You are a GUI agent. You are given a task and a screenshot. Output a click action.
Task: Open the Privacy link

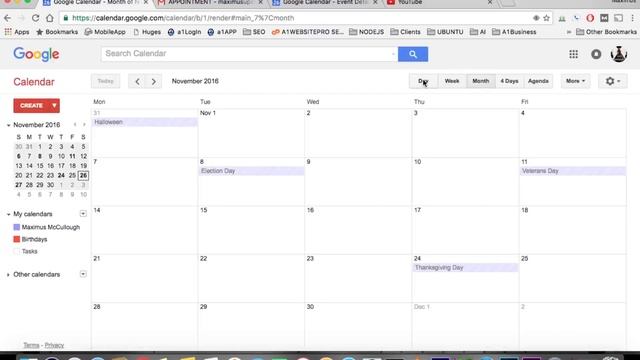(x=54, y=345)
